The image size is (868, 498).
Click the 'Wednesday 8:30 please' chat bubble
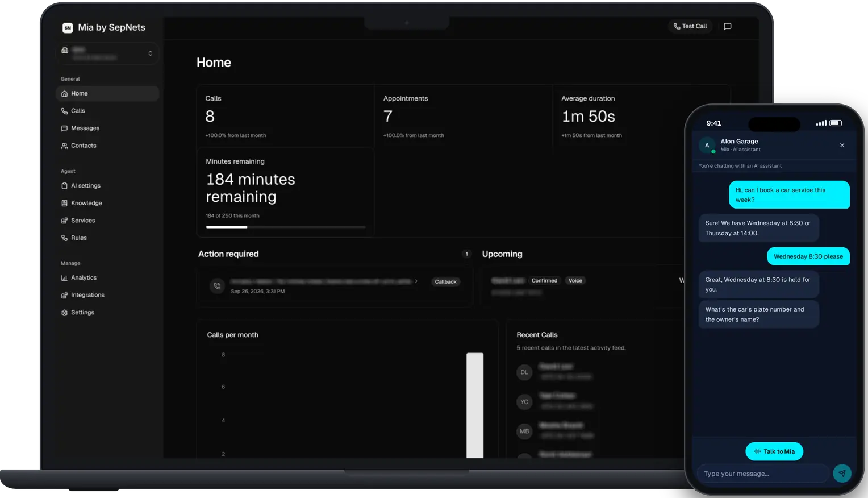(x=808, y=256)
